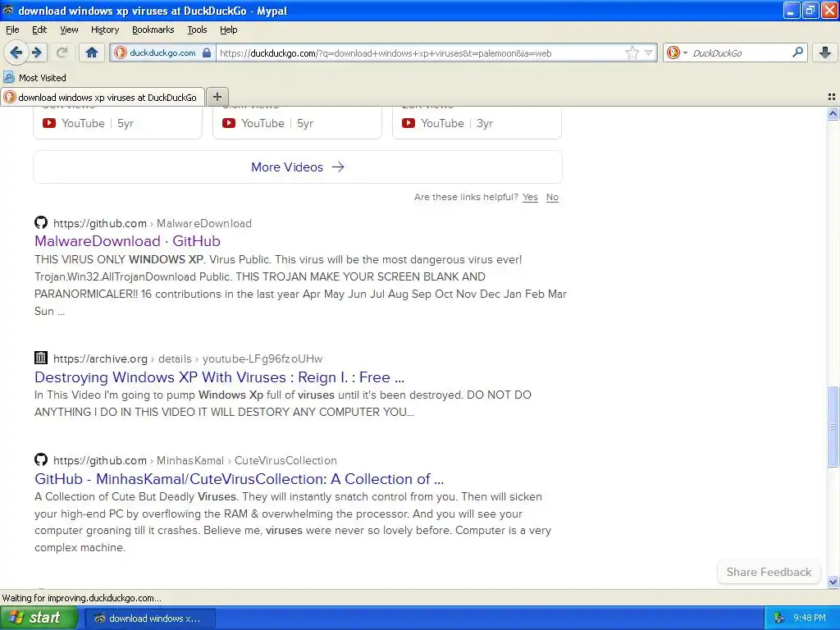Open the History menu
The image size is (840, 630).
tap(105, 30)
